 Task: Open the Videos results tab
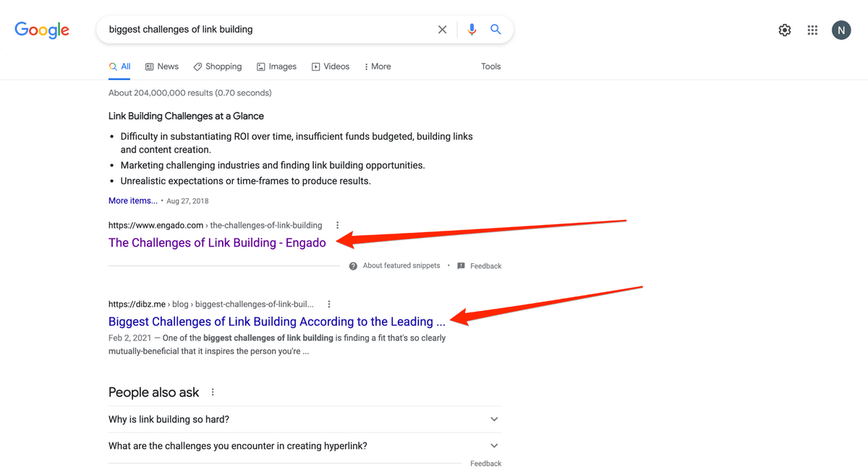point(331,67)
